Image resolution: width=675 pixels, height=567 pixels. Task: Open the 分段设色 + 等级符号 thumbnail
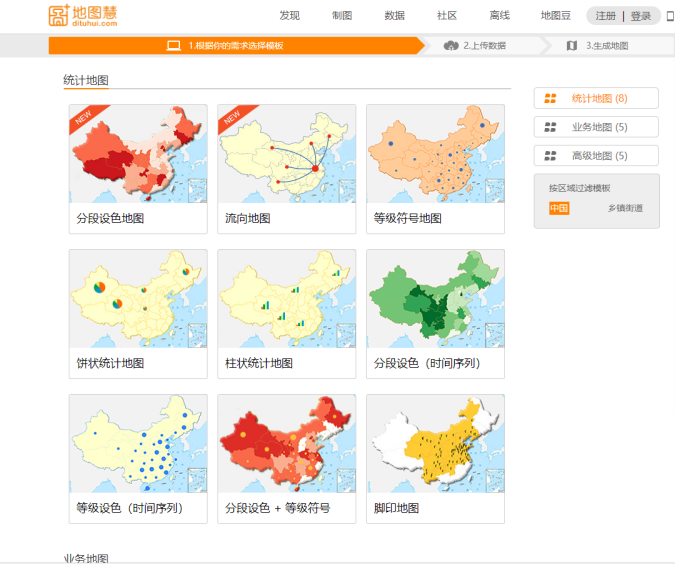tap(287, 444)
